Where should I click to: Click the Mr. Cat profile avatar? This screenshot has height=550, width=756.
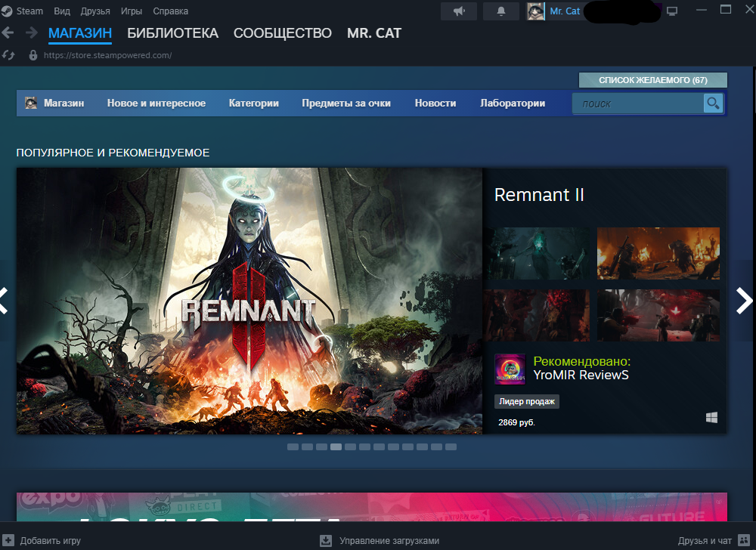click(x=535, y=11)
